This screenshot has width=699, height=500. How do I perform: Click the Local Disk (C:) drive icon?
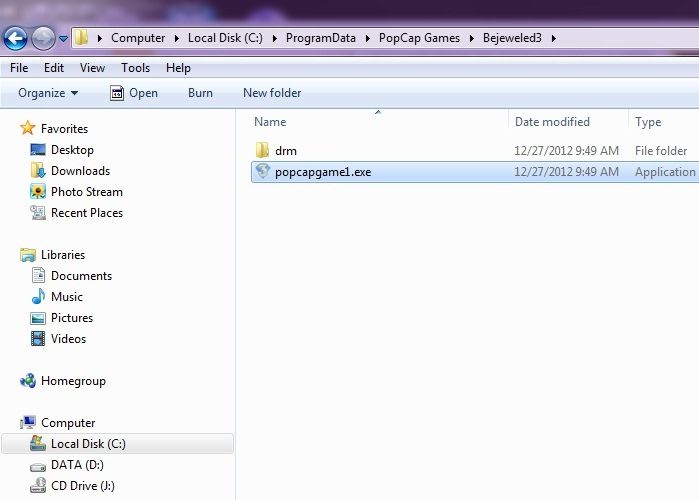coord(38,443)
